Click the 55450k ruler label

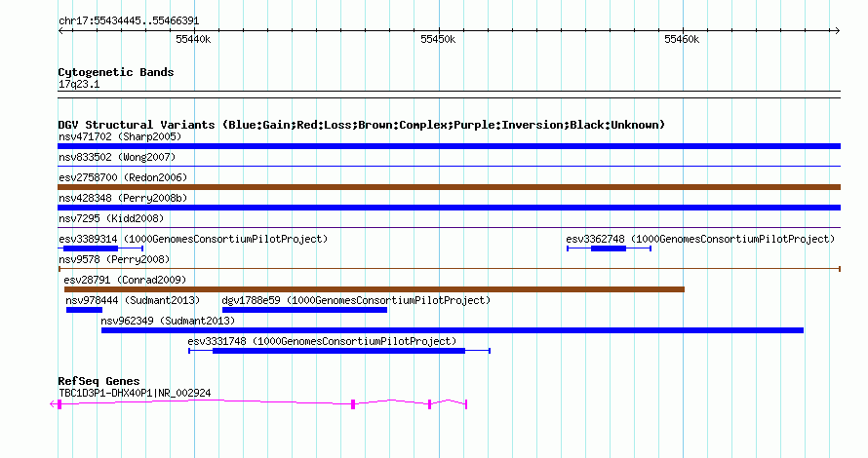(438, 39)
